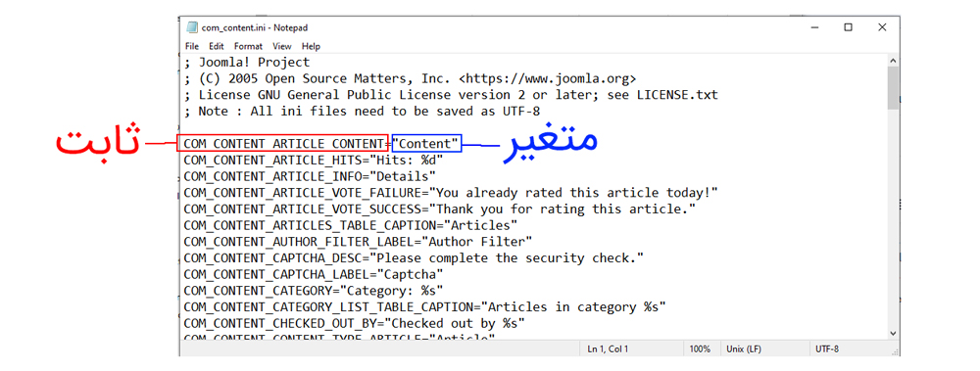Click the vertical scrollbar thumb
This screenshot has width=980, height=371.
click(x=893, y=89)
